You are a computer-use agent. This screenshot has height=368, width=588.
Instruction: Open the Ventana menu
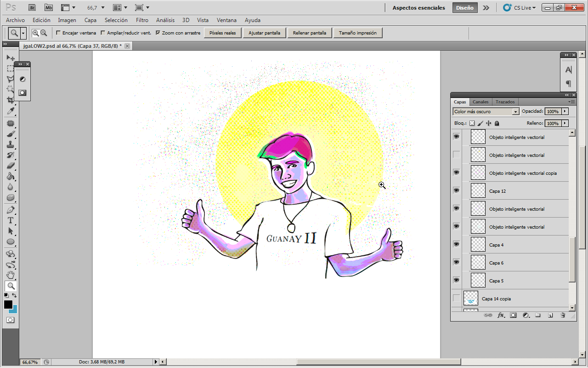[x=226, y=20]
